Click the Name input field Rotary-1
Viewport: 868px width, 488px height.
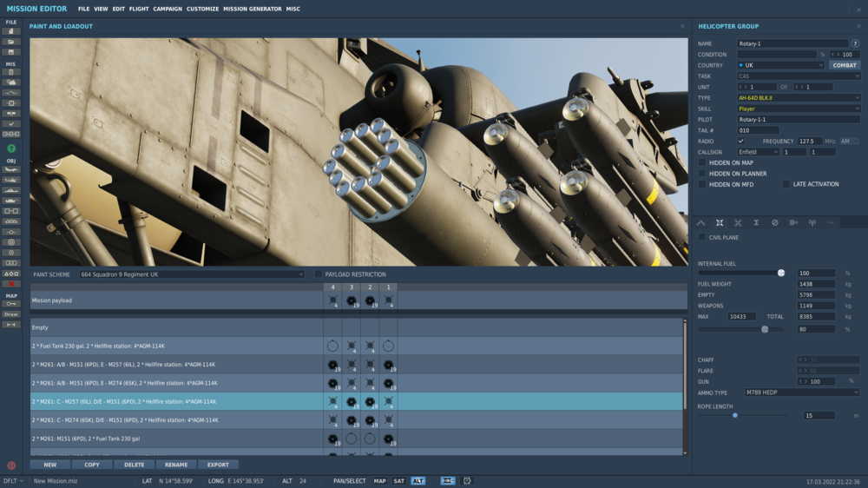tap(792, 43)
